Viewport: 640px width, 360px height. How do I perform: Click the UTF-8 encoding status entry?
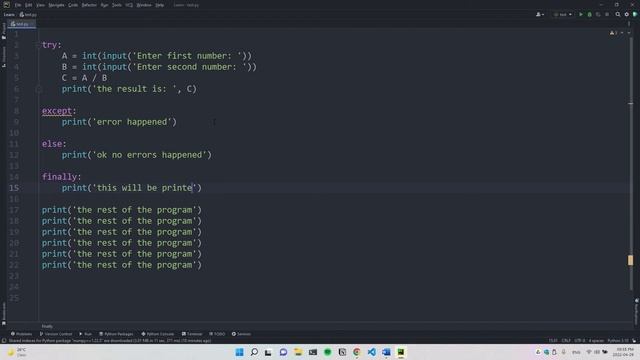click(580, 340)
